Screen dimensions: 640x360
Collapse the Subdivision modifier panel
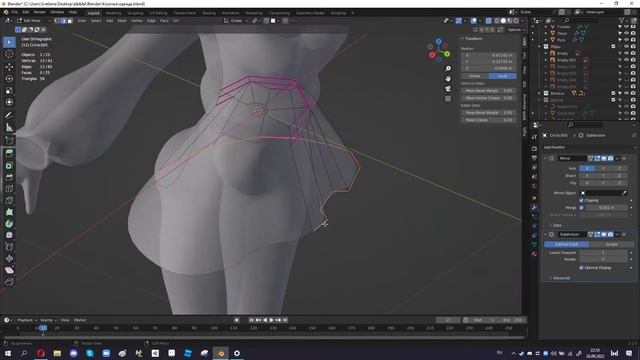click(x=546, y=235)
